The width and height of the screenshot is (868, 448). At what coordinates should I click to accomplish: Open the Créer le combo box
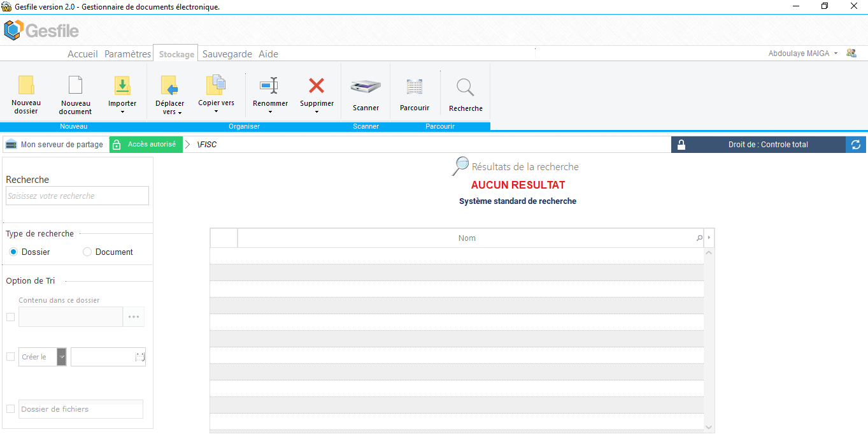coord(62,357)
